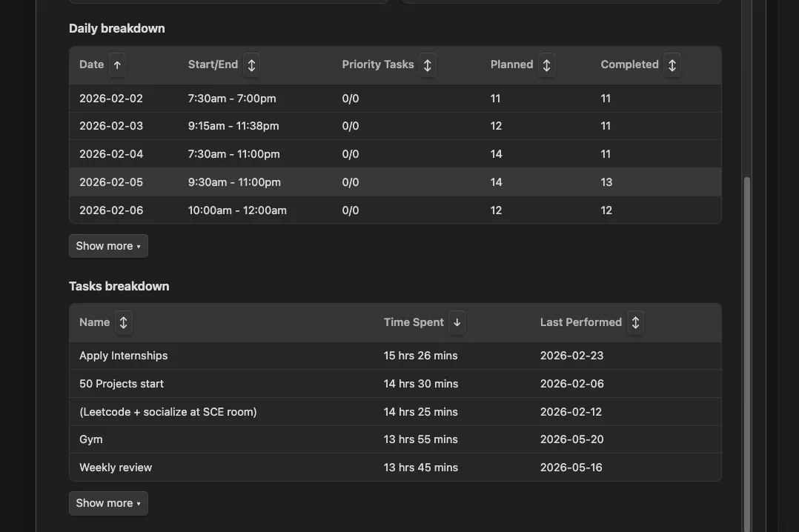Click the 50 Projects start task name
This screenshot has height=532, width=799.
pyautogui.click(x=122, y=384)
